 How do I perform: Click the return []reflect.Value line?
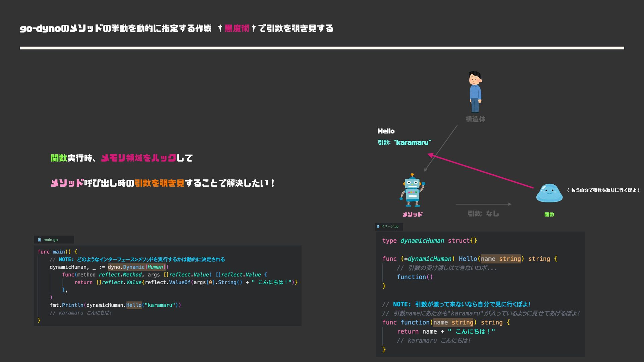point(186,282)
